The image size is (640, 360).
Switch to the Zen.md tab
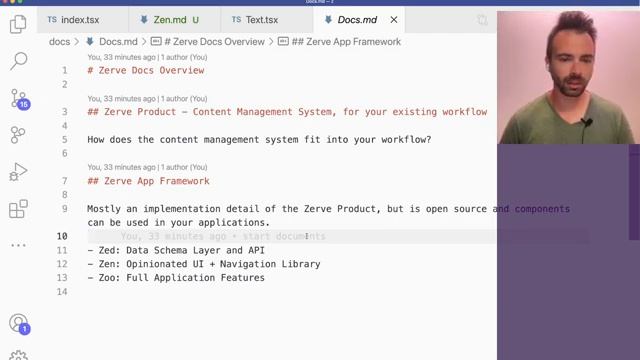coord(175,20)
